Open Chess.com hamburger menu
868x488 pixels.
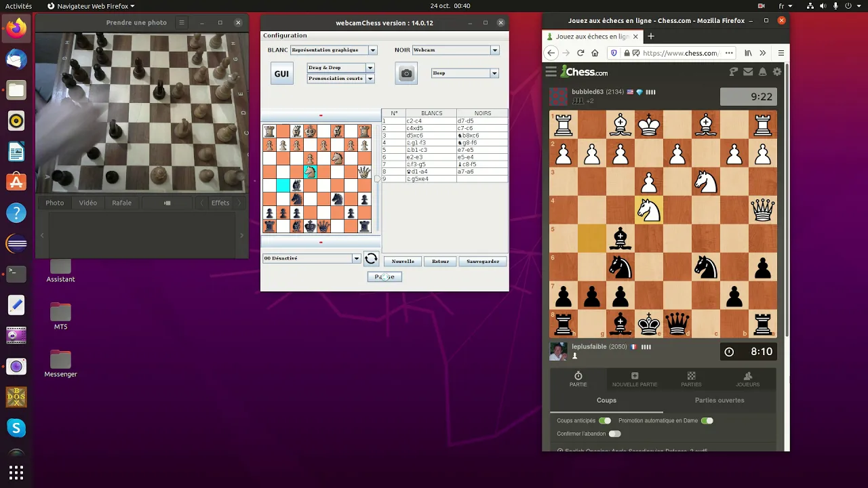(551, 72)
